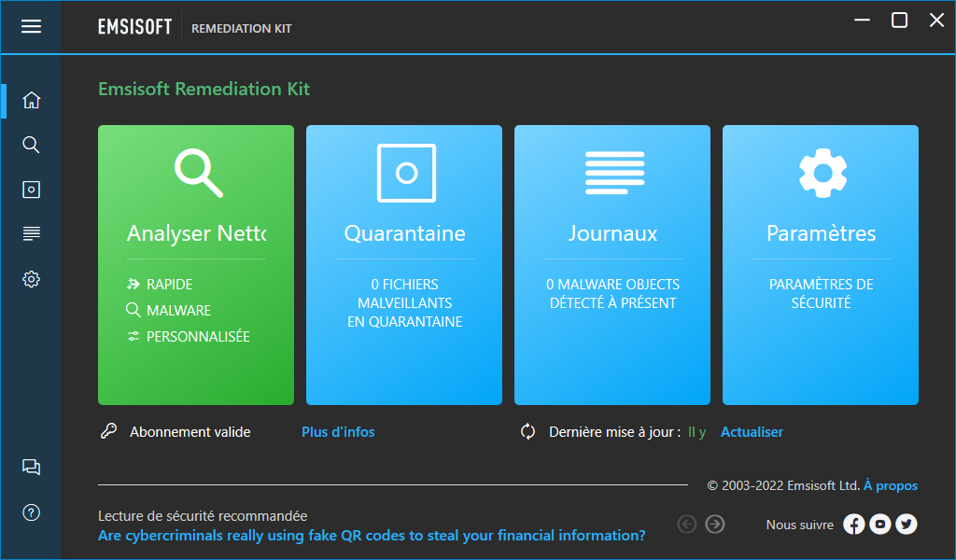The width and height of the screenshot is (956, 560).
Task: Open the Scan page from sidebar magnifier
Action: click(x=31, y=145)
